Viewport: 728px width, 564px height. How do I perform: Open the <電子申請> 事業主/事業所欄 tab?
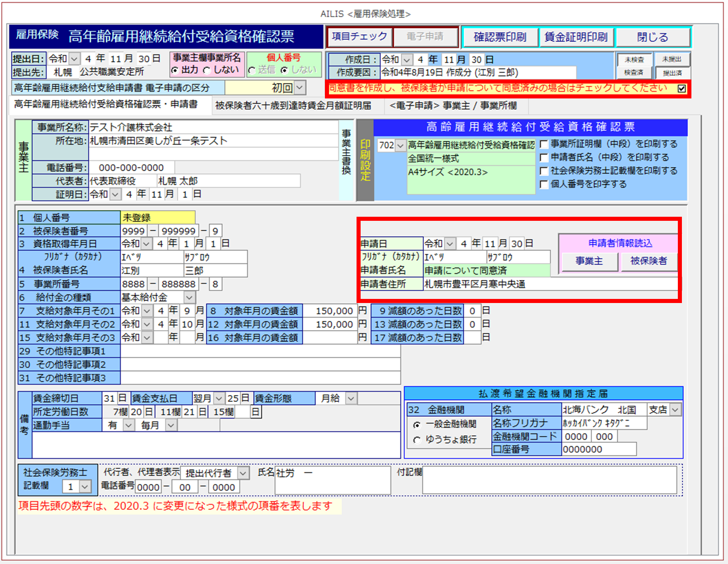tap(453, 106)
